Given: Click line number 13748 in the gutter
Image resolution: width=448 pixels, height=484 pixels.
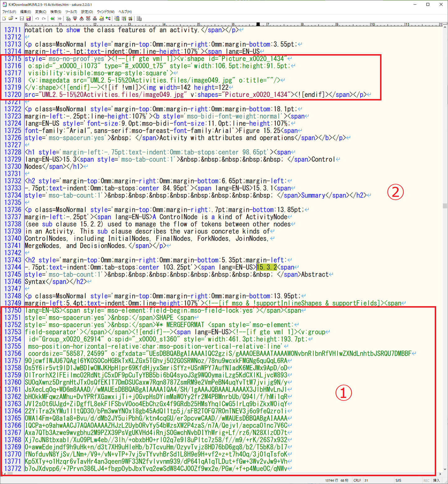Looking at the screenshot, I should point(13,296).
